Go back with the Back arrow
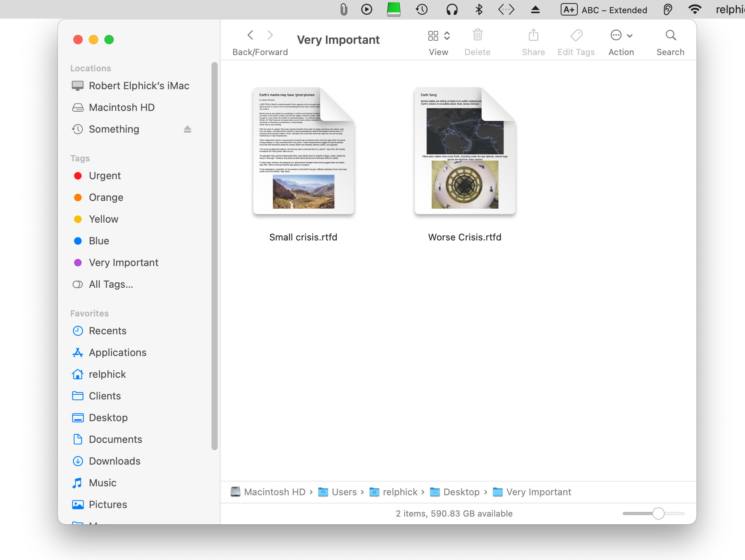This screenshot has width=745, height=560. 251,35
